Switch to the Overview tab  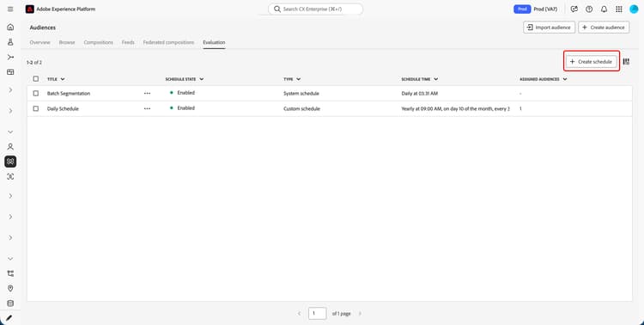(x=39, y=42)
